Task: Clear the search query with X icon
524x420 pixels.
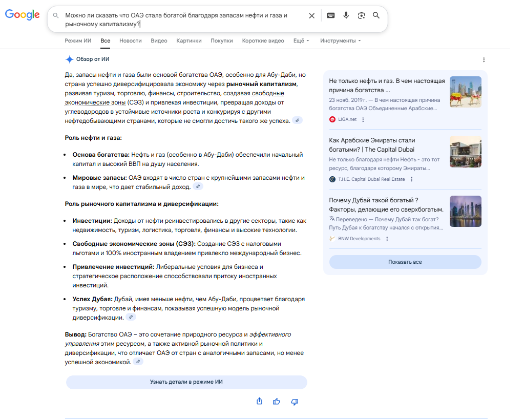Action: (x=311, y=16)
